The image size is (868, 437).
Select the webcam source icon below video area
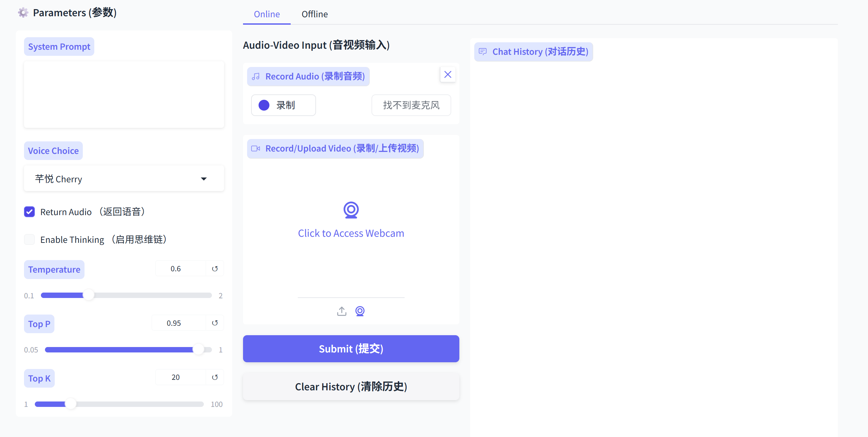(x=360, y=311)
